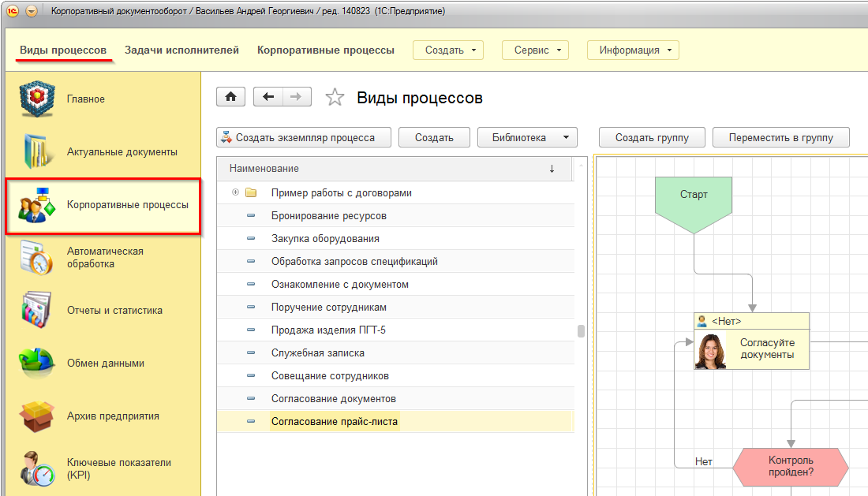Screen dimensions: 868x496
Task: Open the Главное section icon
Action: (x=36, y=99)
